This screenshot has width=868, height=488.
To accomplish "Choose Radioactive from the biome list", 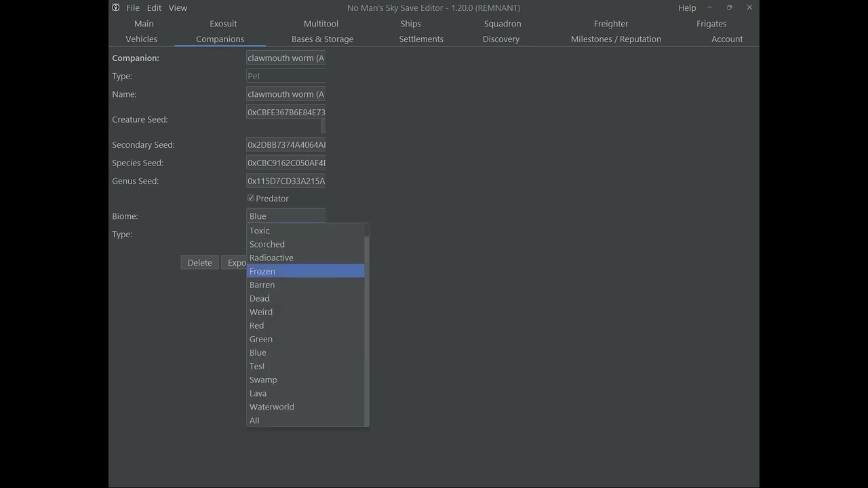I will click(x=306, y=258).
